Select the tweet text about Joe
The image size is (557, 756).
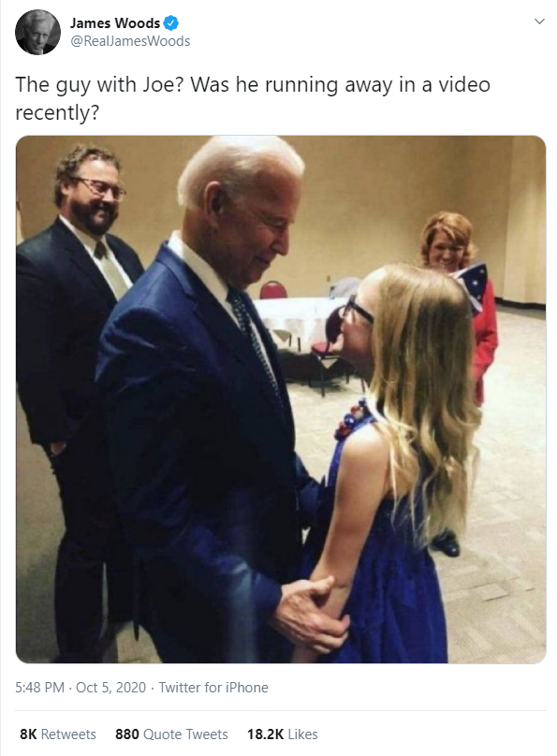[253, 98]
